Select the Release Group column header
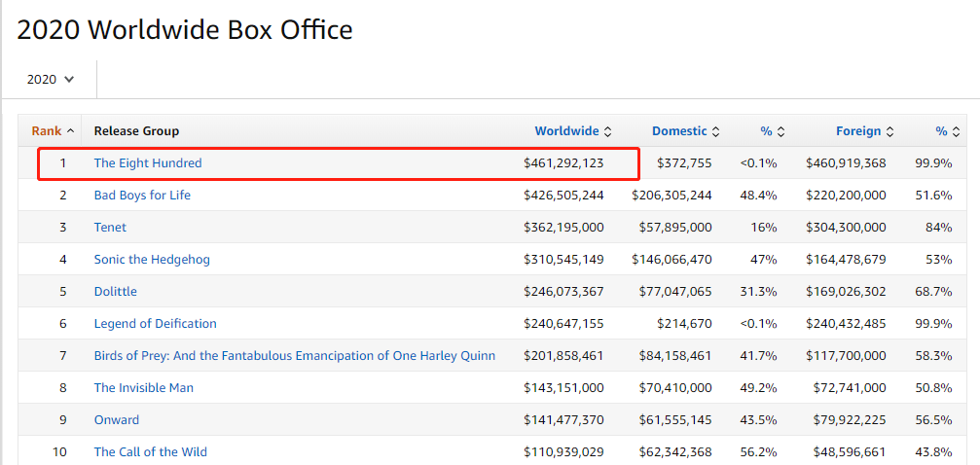 136,131
